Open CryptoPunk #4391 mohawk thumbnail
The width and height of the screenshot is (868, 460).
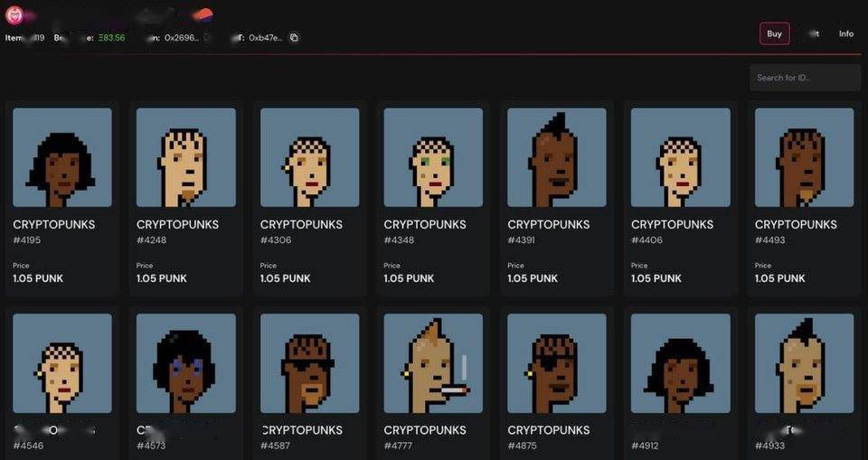tap(556, 157)
